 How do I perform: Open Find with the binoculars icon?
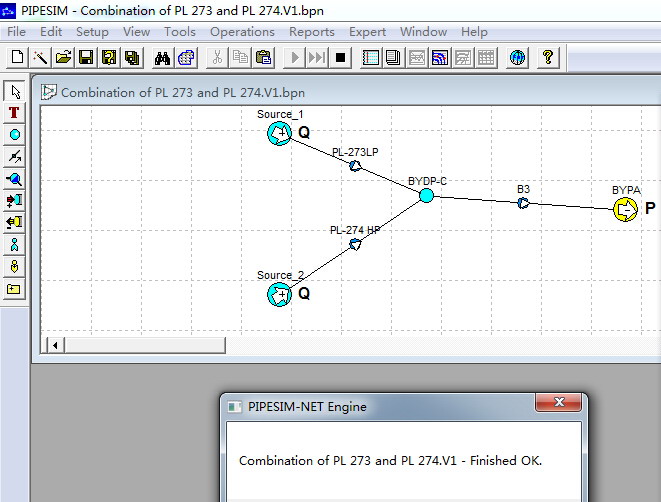tap(162, 57)
